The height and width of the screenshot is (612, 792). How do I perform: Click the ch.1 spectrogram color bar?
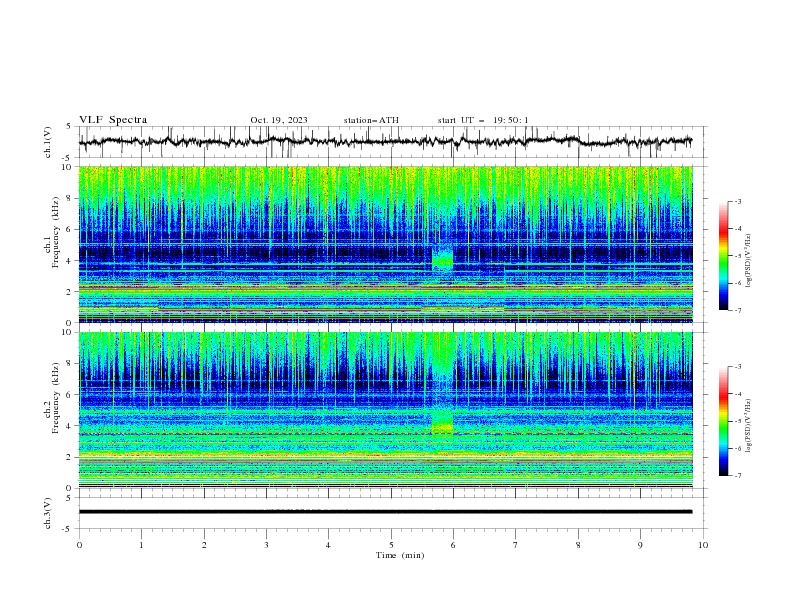tap(723, 256)
